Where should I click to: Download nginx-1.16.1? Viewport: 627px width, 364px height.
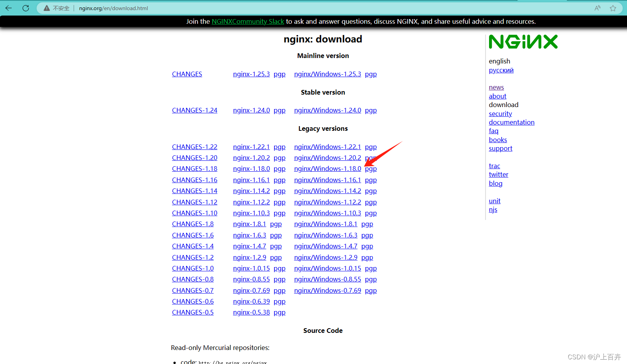251,180
